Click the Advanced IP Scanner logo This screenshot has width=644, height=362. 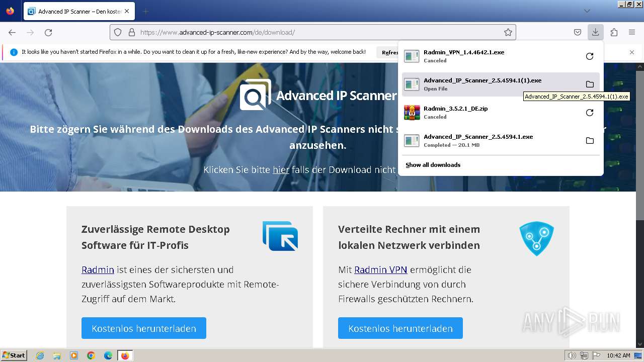256,95
